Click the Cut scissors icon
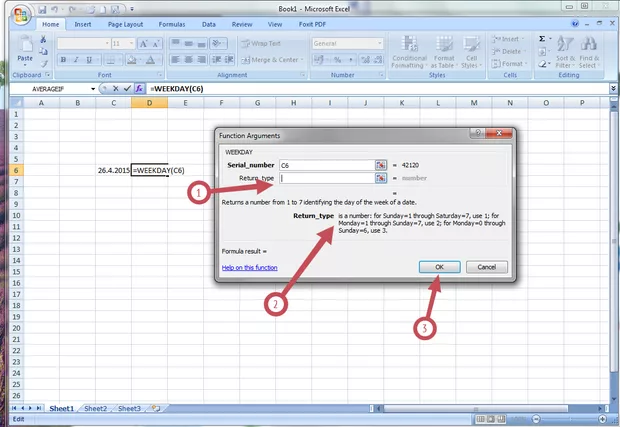 pos(43,39)
